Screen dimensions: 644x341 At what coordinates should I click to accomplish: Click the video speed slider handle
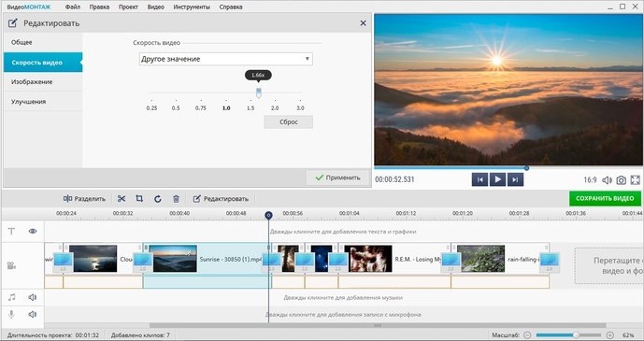tap(258, 92)
